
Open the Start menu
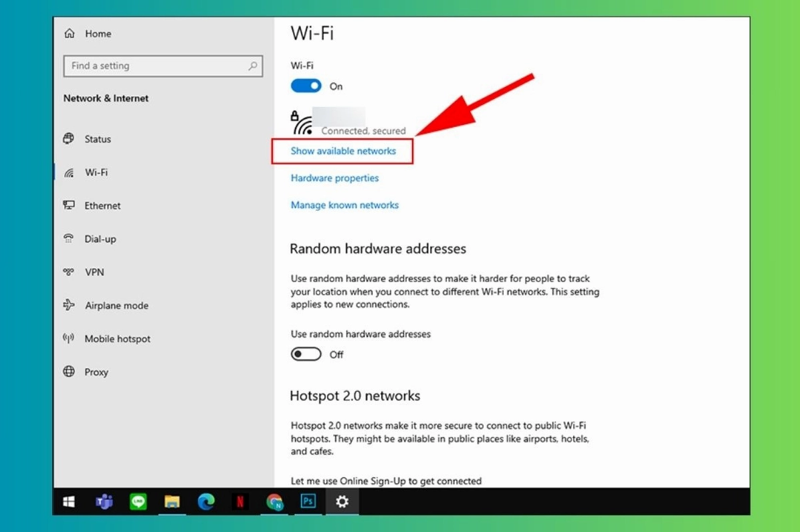pos(68,501)
